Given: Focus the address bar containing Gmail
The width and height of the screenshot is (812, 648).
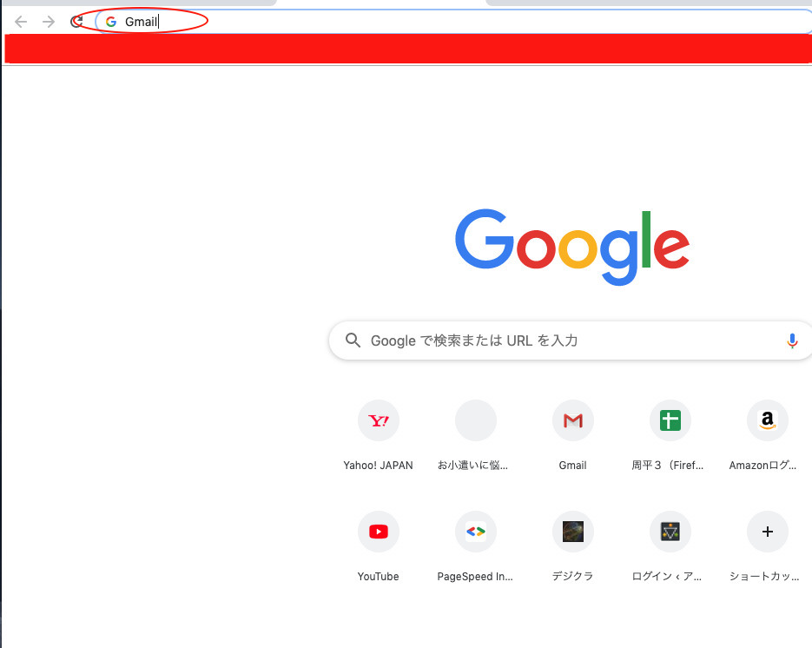Looking at the screenshot, I should pos(453,22).
